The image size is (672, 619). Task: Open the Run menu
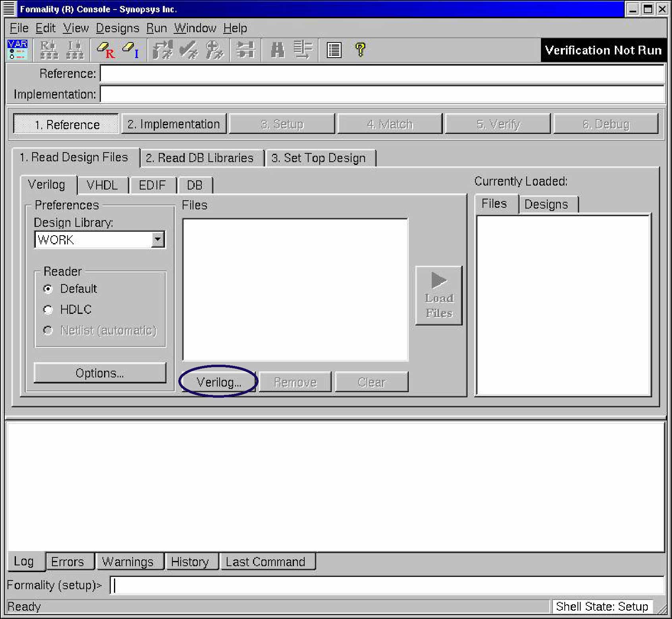tap(156, 28)
